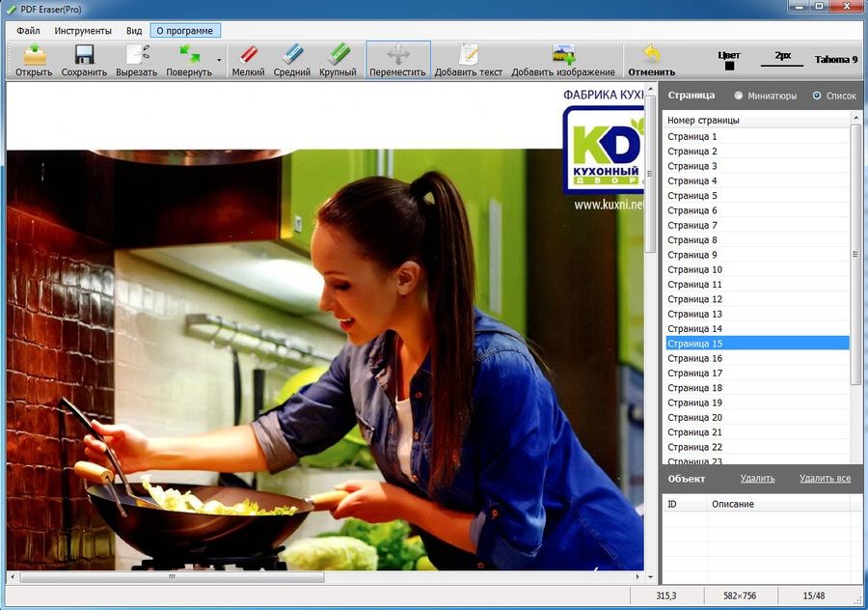Click the Номер страницы column header
This screenshot has width=868, height=610.
point(756,121)
